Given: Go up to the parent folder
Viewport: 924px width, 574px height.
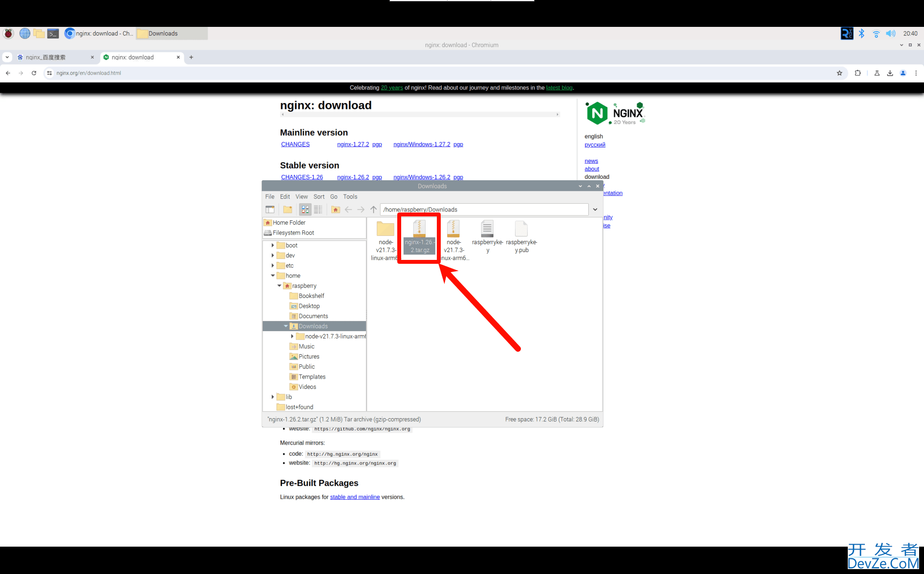Looking at the screenshot, I should pyautogui.click(x=373, y=210).
